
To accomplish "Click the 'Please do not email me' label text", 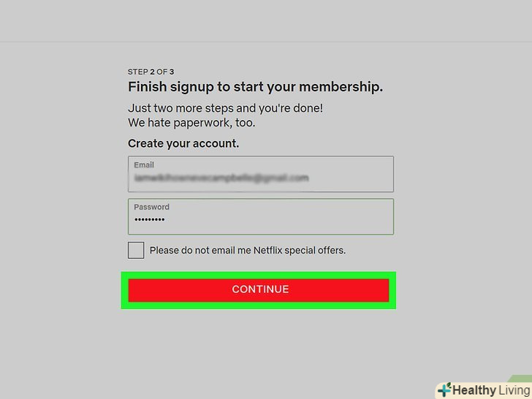I will [247, 251].
